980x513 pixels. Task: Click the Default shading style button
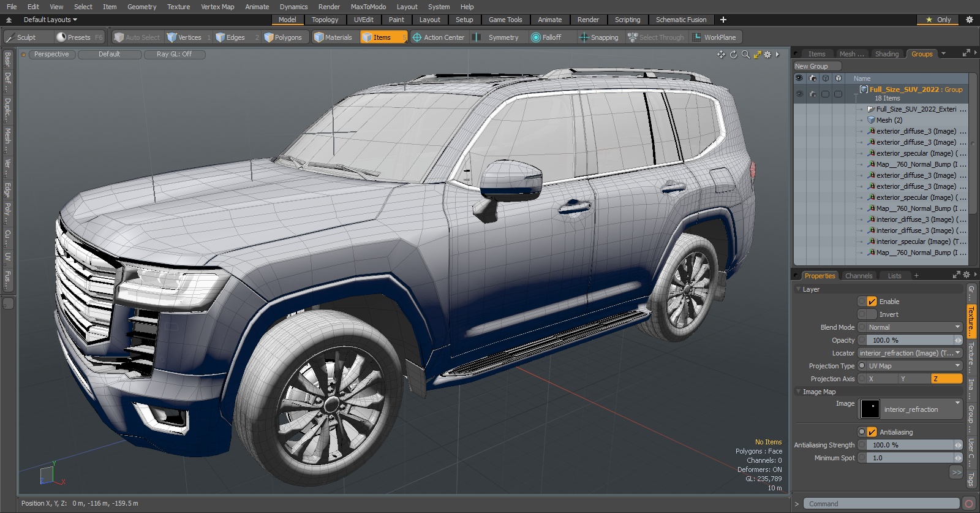(x=109, y=54)
